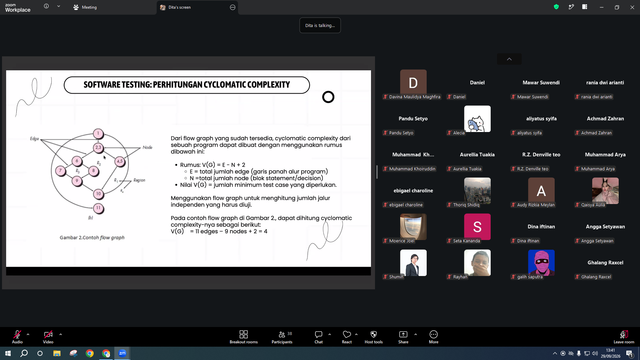Toggle the view layout icon in title bar
Viewport: 640px width, 360px height.
585,7
